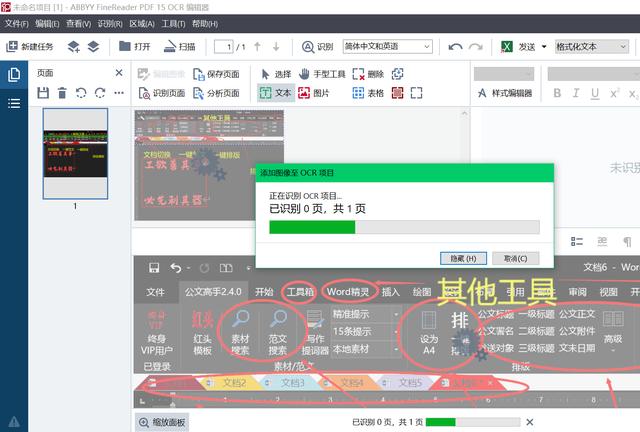Image resolution: width=640 pixels, height=432 pixels.
Task: Click the red area icon next to 表格
Action: [398, 93]
